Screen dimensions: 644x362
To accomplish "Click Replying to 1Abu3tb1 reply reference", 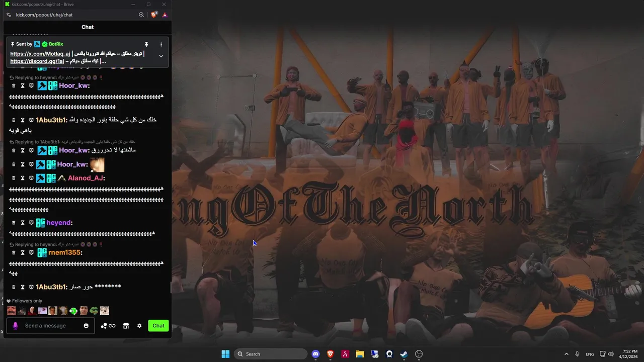I will coord(72,142).
